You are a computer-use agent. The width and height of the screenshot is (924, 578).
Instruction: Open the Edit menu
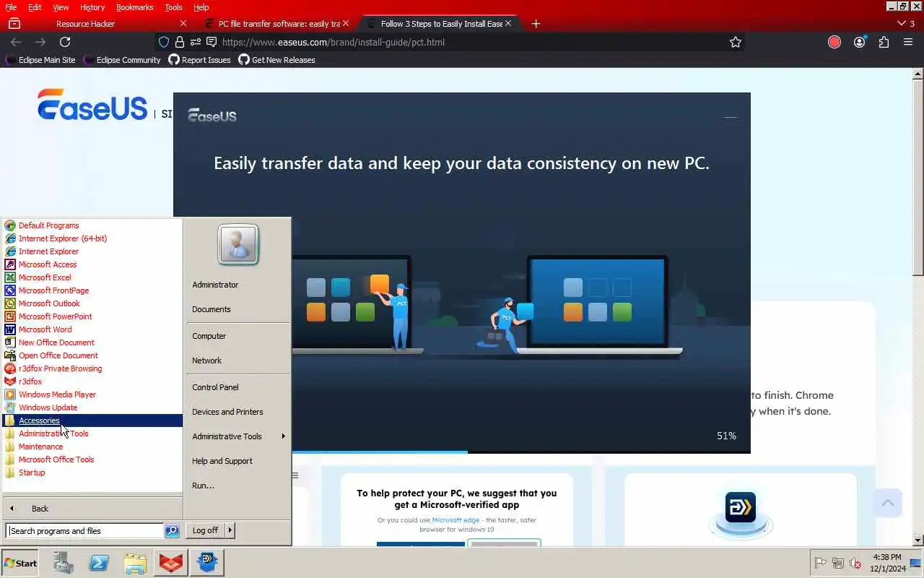tap(35, 7)
